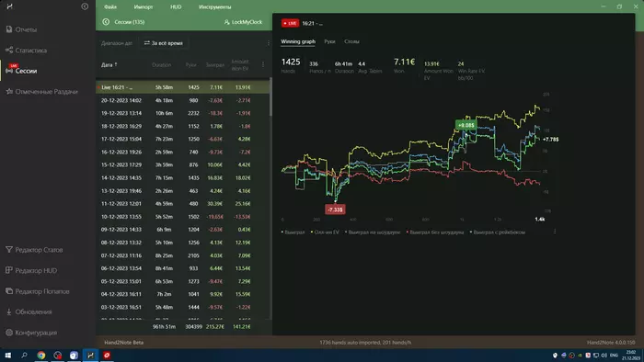Sort sessions by Amount Won EV column
This screenshot has width=644, height=362.
pos(241,65)
